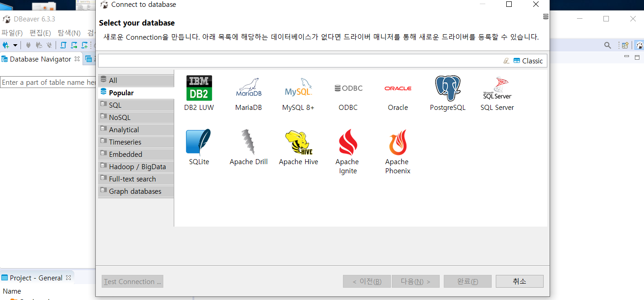Open the Full-text search category
The image size is (644, 300).
tap(136, 179)
